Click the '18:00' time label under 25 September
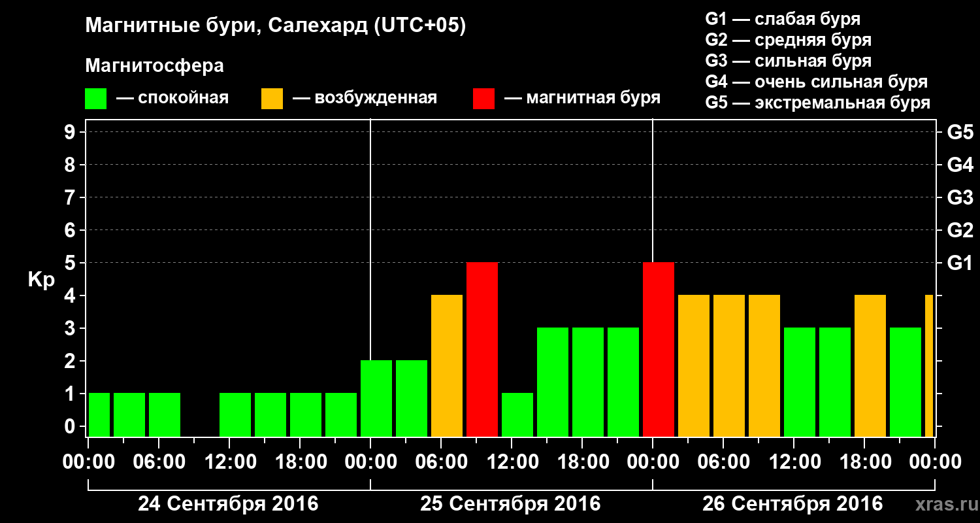Image resolution: width=980 pixels, height=523 pixels. click(x=582, y=462)
